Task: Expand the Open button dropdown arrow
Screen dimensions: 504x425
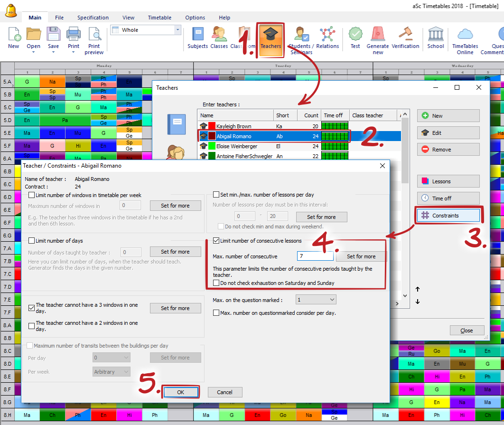Action: click(33, 52)
